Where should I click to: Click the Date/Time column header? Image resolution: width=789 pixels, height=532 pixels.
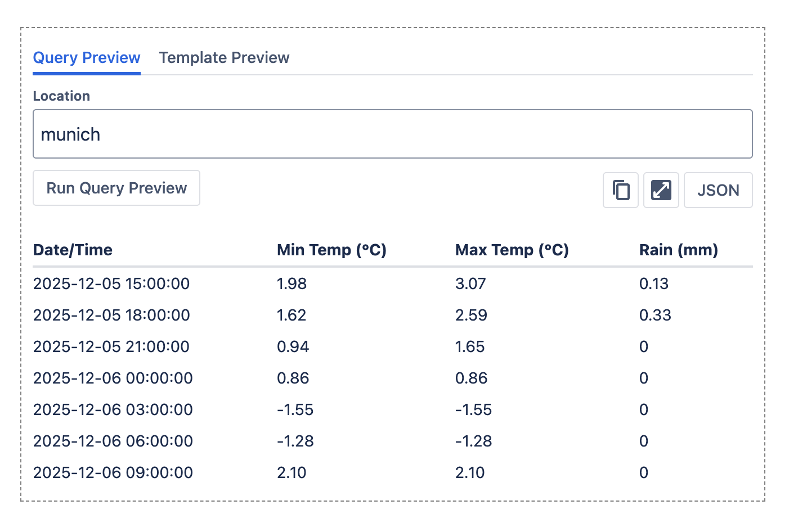coord(73,250)
